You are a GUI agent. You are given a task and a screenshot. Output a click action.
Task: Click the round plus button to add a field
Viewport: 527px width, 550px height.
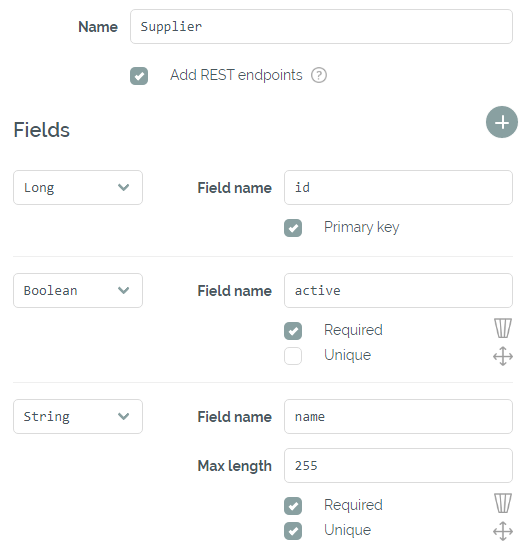[502, 122]
